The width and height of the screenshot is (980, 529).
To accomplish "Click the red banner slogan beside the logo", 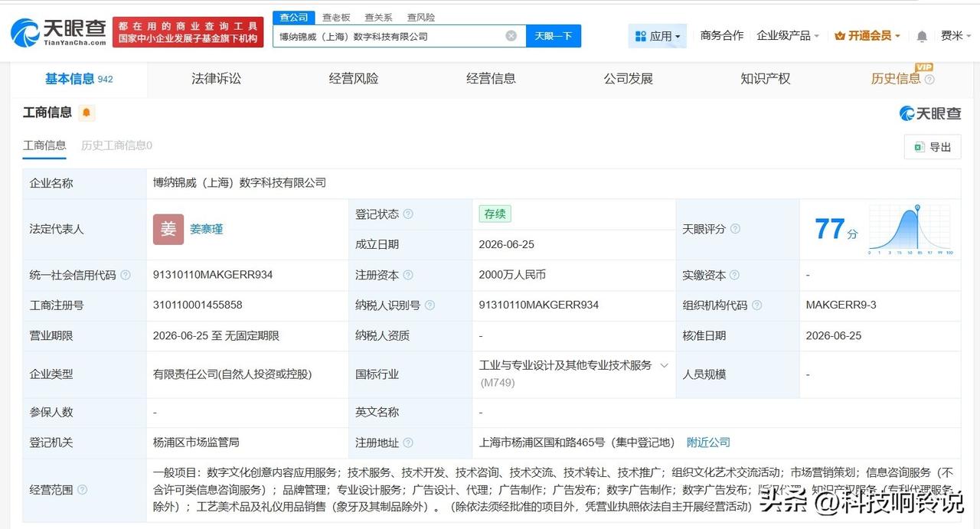I will (188, 32).
